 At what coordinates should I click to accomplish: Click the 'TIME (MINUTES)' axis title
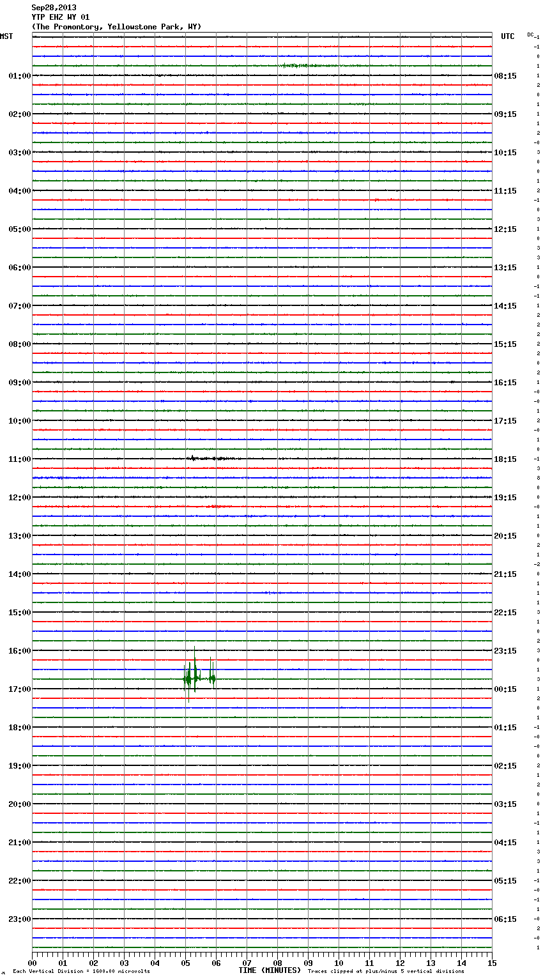tap(270, 970)
